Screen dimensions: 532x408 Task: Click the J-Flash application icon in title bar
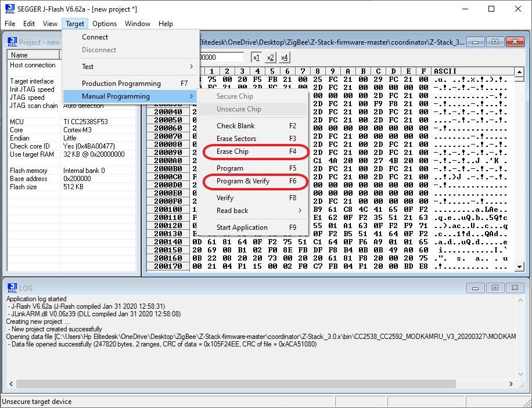pos(10,9)
